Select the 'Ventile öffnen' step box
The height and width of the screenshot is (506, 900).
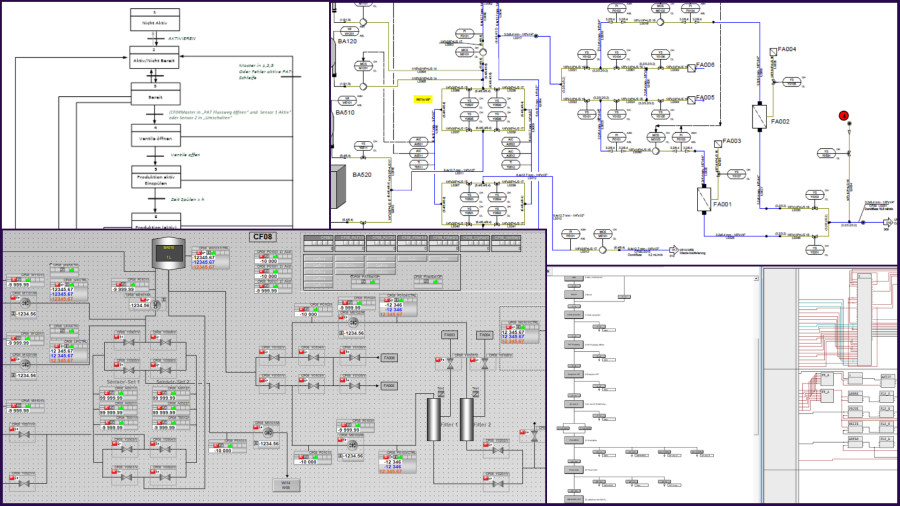[154, 136]
